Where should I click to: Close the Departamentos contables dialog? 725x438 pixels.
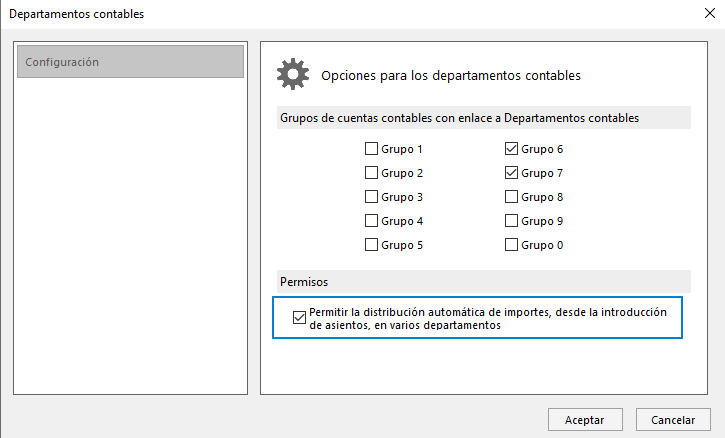click(710, 13)
